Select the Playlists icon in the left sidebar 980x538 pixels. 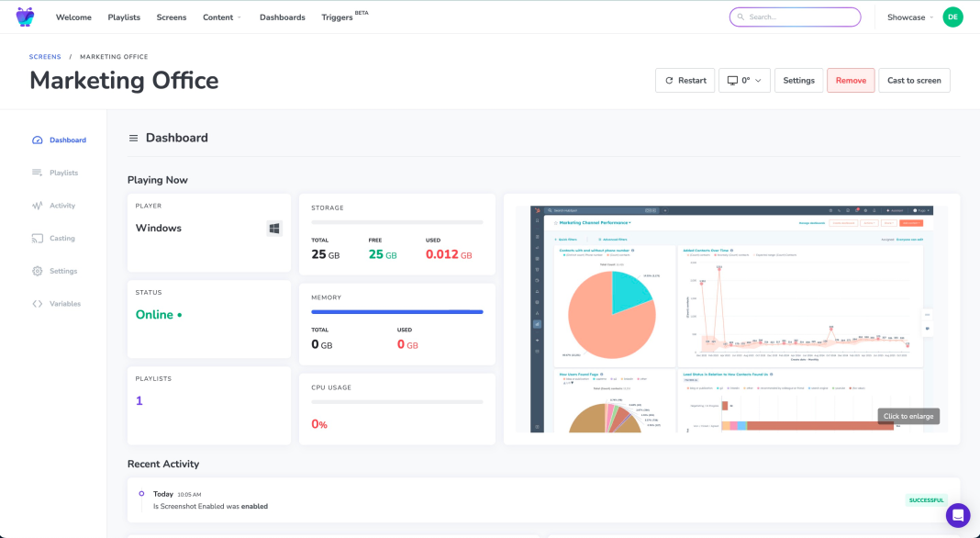click(x=39, y=173)
